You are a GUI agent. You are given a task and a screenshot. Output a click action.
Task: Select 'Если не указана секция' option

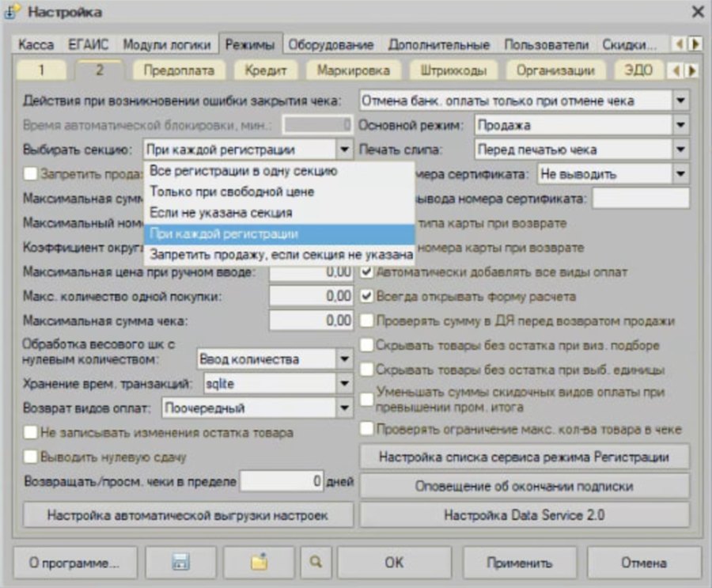coord(279,213)
